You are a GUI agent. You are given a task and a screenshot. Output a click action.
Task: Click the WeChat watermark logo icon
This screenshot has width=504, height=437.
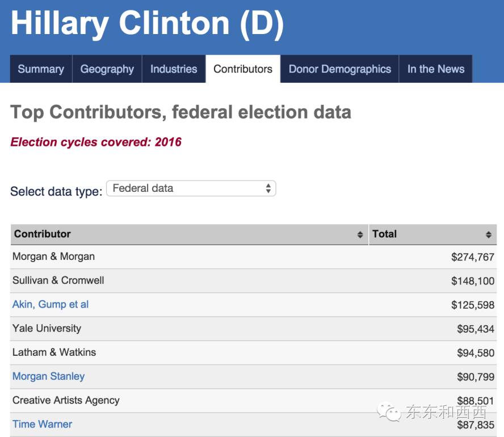point(389,411)
